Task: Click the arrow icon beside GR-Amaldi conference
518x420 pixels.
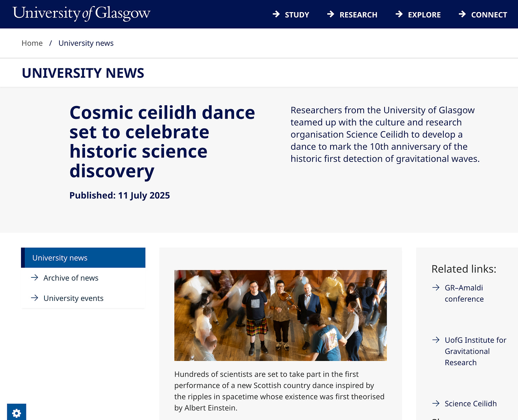Action: tap(436, 287)
